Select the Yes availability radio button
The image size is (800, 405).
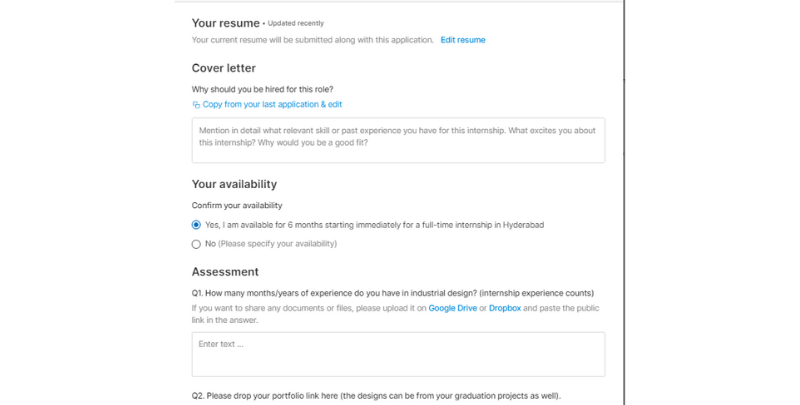pos(196,225)
